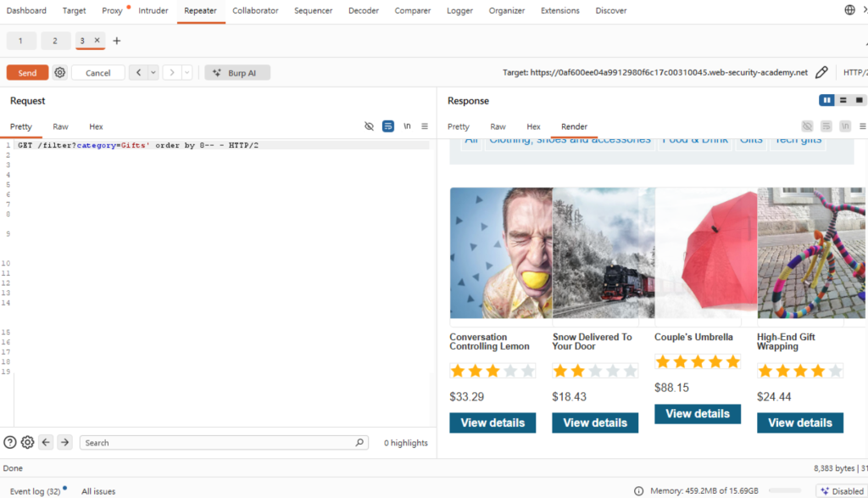Screen dimensions: 868x498
Task: Click the Disabled AI status button
Action: pyautogui.click(x=842, y=491)
